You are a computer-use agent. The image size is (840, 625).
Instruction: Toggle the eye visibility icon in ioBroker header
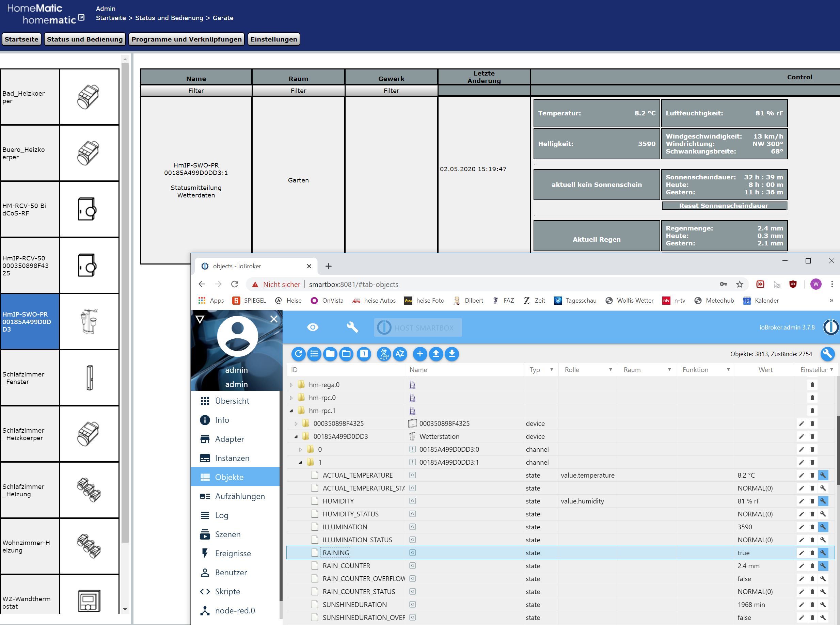(313, 327)
